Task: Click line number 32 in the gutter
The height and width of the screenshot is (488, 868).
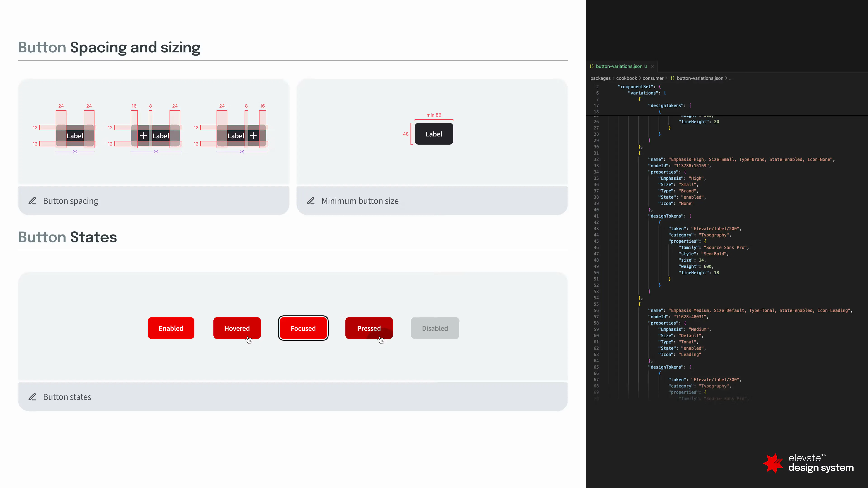Action: click(x=596, y=159)
